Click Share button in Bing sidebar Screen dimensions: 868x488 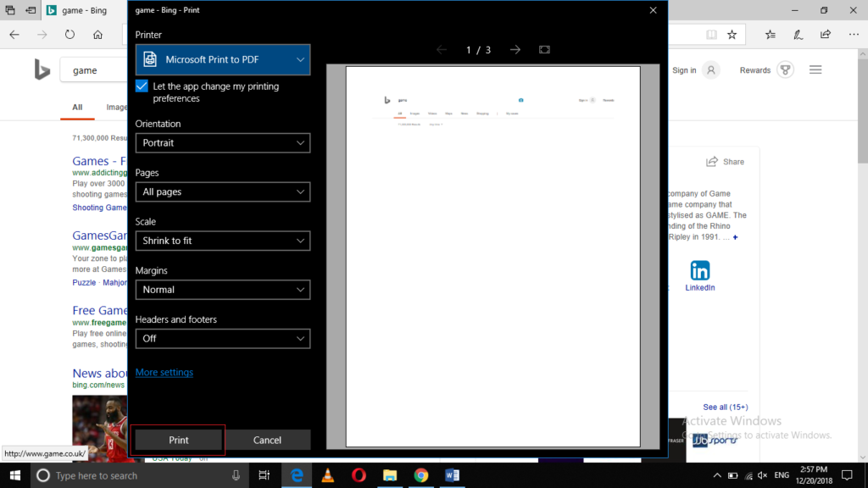tap(726, 162)
